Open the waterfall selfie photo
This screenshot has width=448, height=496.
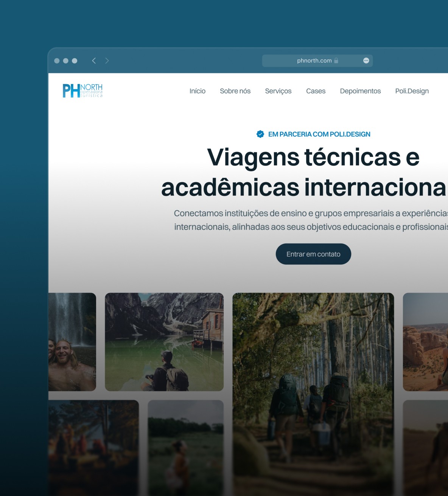click(x=72, y=342)
